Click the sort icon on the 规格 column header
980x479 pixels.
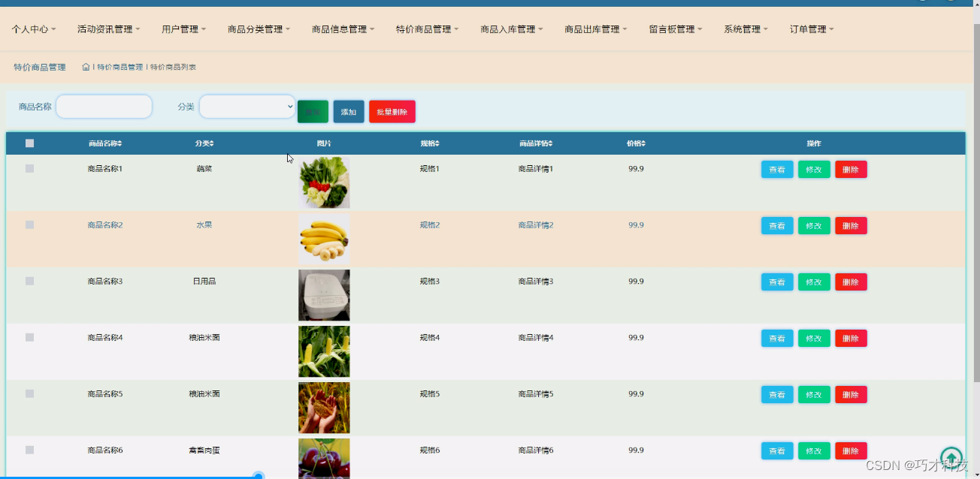[x=438, y=143]
